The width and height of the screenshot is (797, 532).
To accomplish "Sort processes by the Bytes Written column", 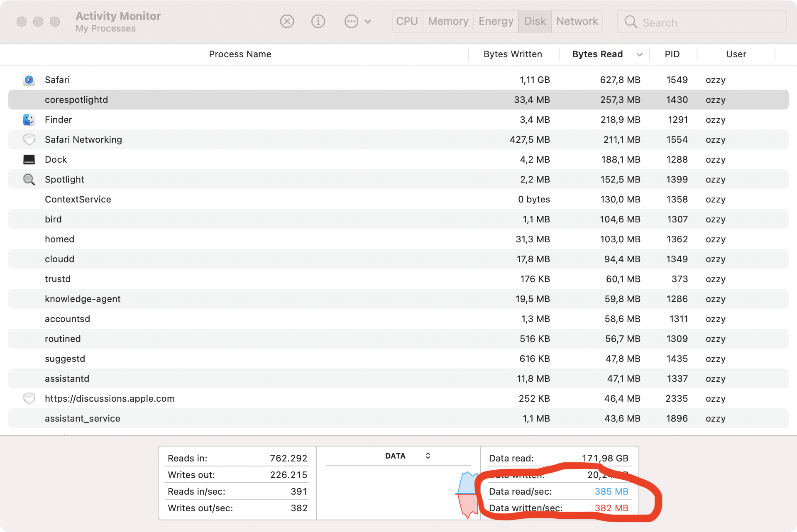I will click(513, 54).
